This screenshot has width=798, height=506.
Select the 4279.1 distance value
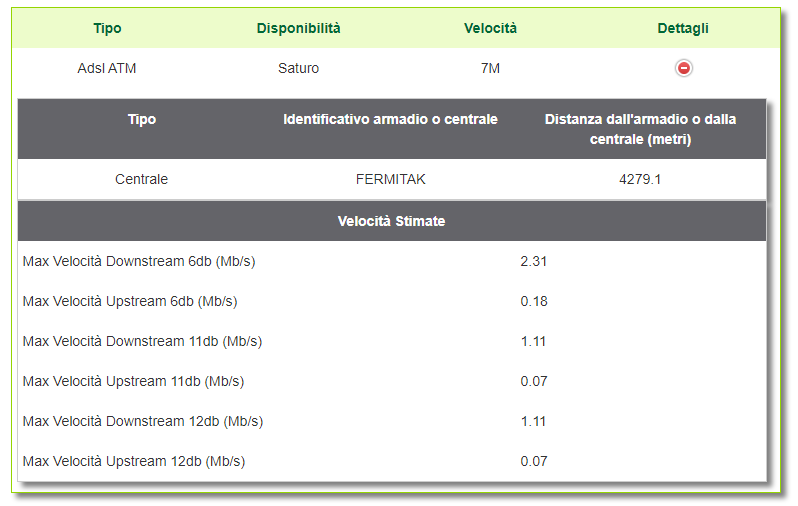640,179
